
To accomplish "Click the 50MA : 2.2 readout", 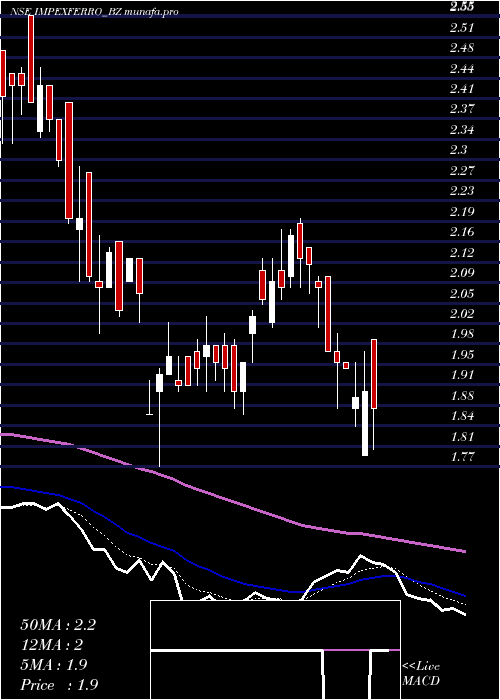I will [x=58, y=625].
